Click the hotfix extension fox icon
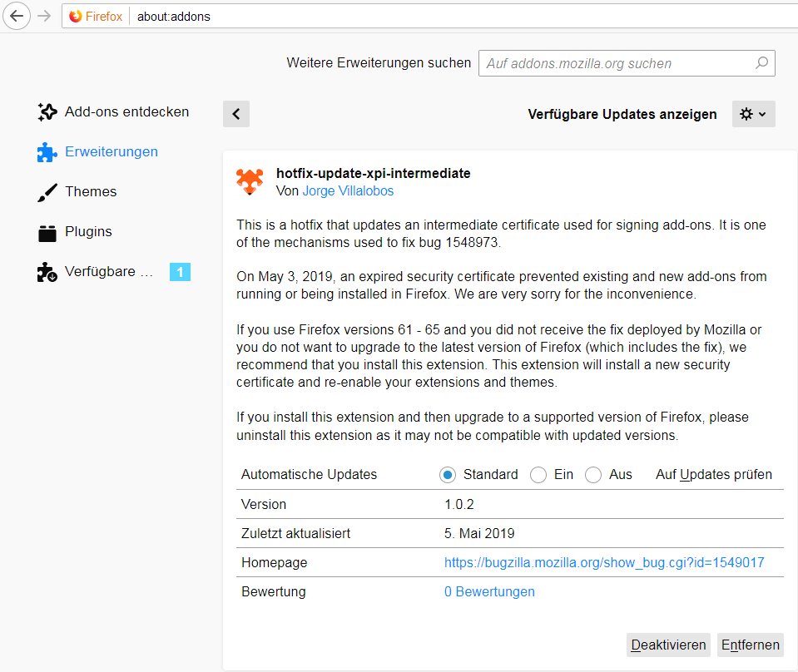This screenshot has height=672, width=798. point(250,181)
